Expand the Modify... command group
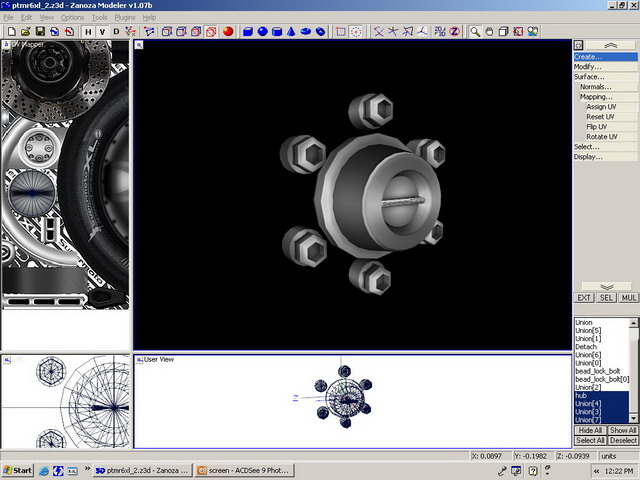This screenshot has width=640, height=480. [x=588, y=67]
